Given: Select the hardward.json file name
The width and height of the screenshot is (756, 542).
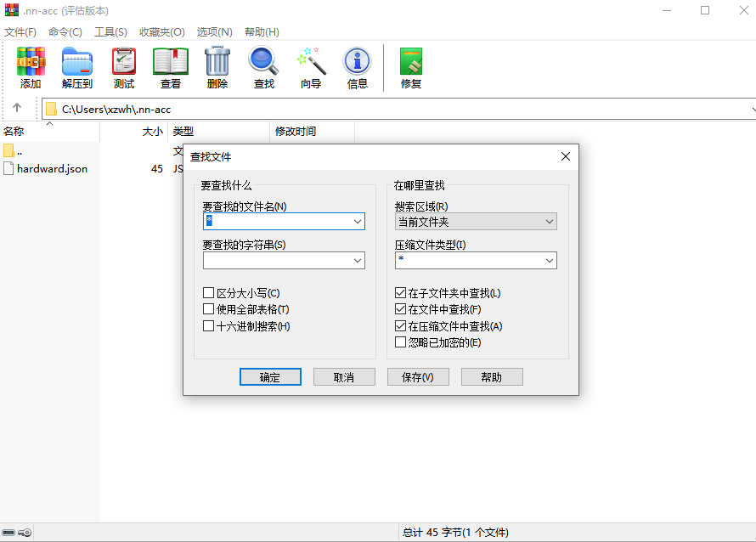Looking at the screenshot, I should pyautogui.click(x=52, y=169).
